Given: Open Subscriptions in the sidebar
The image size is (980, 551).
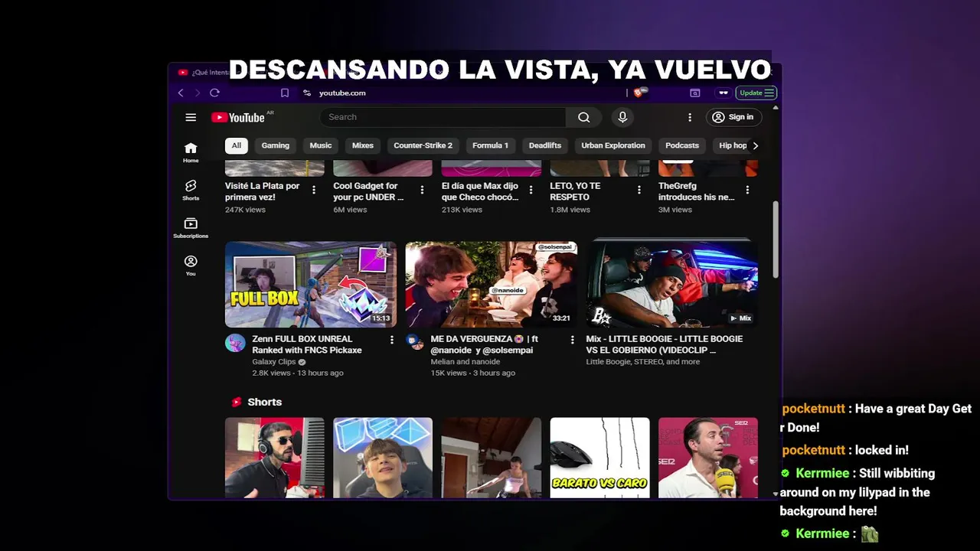Looking at the screenshot, I should point(191,227).
